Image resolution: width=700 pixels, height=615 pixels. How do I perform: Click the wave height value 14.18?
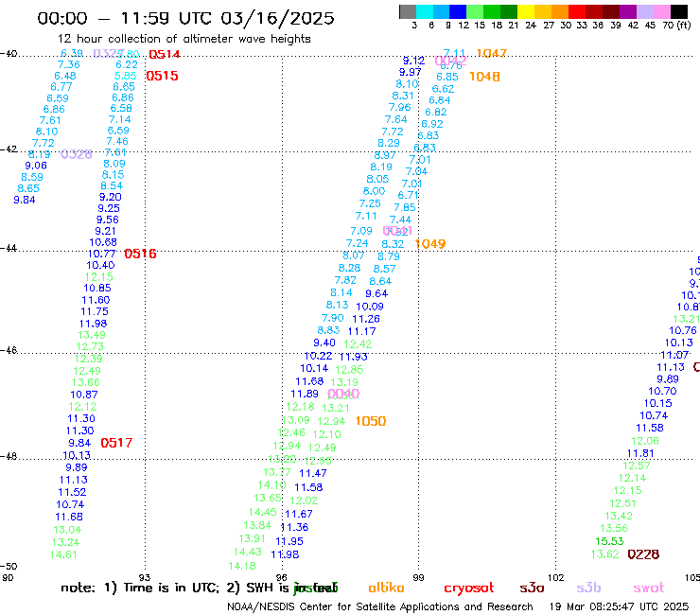point(242,566)
